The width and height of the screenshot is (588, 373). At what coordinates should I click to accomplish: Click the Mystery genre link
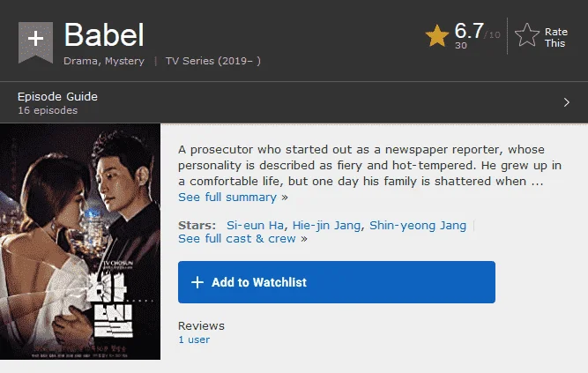point(124,61)
